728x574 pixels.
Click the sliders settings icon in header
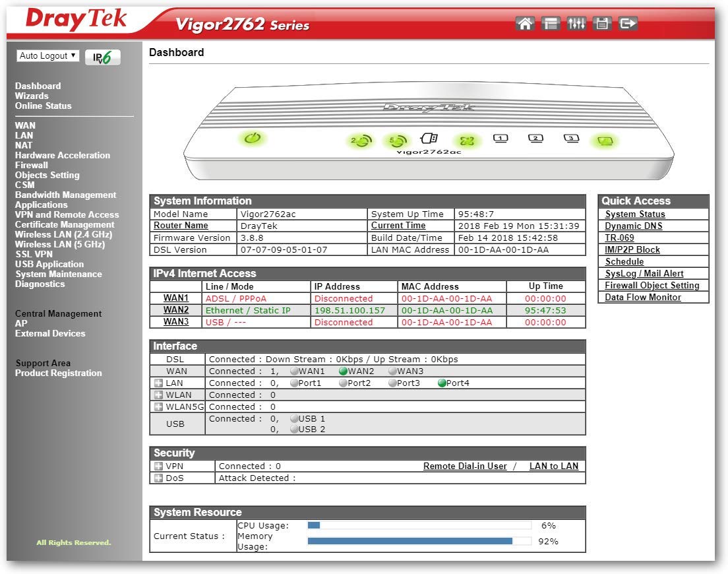pos(576,23)
